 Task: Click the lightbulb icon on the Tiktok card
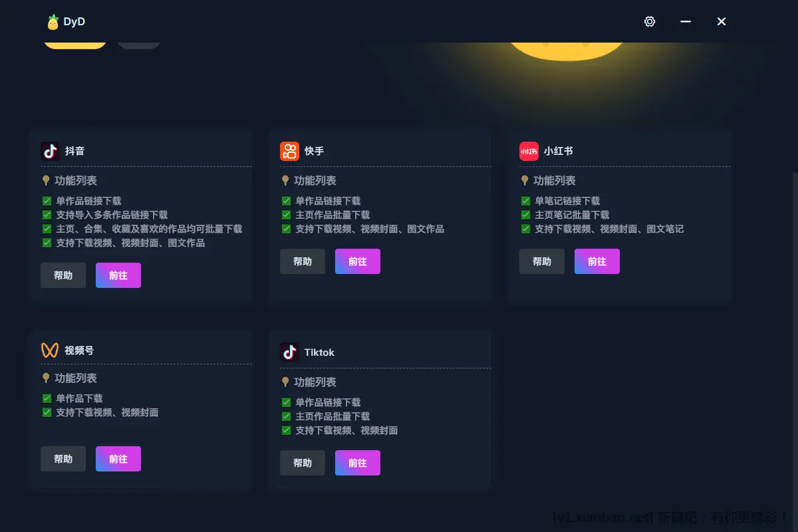coord(285,382)
